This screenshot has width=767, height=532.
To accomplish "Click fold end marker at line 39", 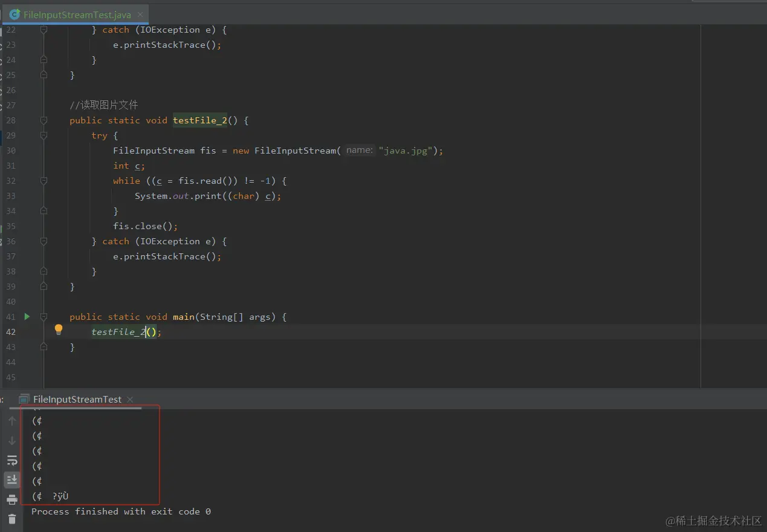I will pyautogui.click(x=44, y=287).
